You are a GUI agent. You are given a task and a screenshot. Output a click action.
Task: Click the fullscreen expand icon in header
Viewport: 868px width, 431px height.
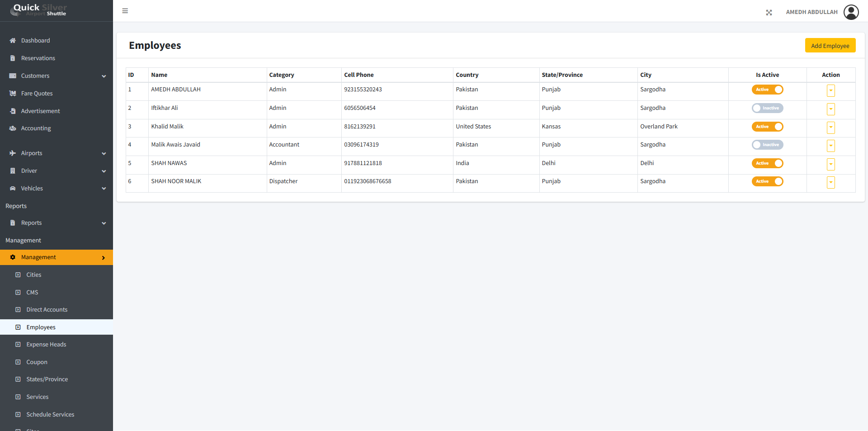tap(769, 13)
